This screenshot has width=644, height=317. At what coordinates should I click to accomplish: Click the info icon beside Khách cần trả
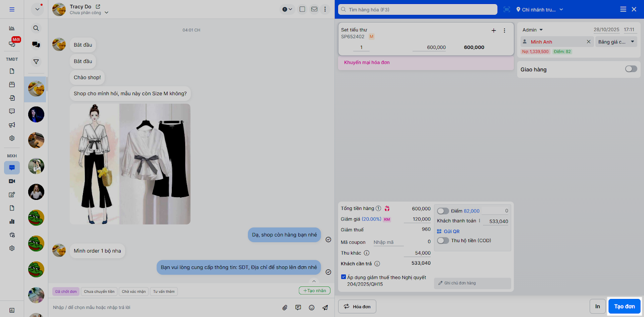[377, 263]
